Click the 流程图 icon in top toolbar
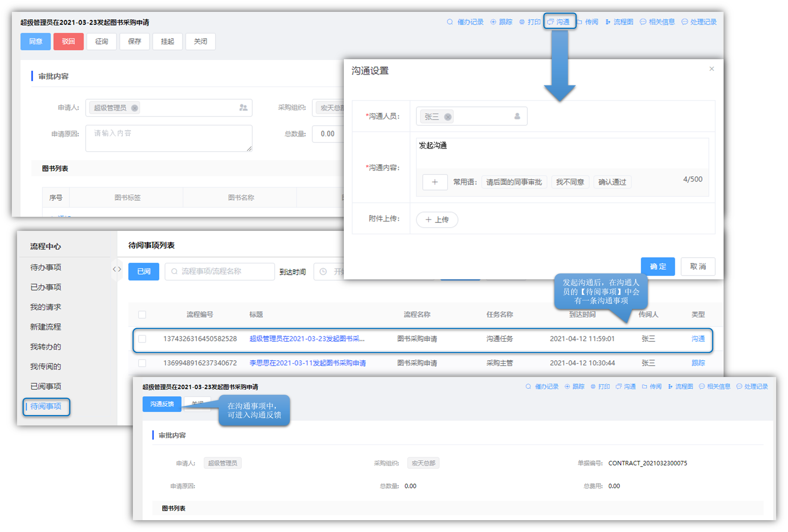788x532 pixels. pyautogui.click(x=608, y=22)
